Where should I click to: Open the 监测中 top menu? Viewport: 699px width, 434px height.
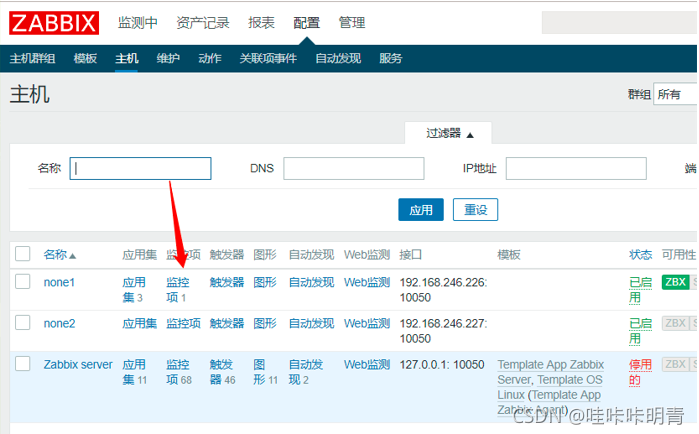tap(138, 22)
